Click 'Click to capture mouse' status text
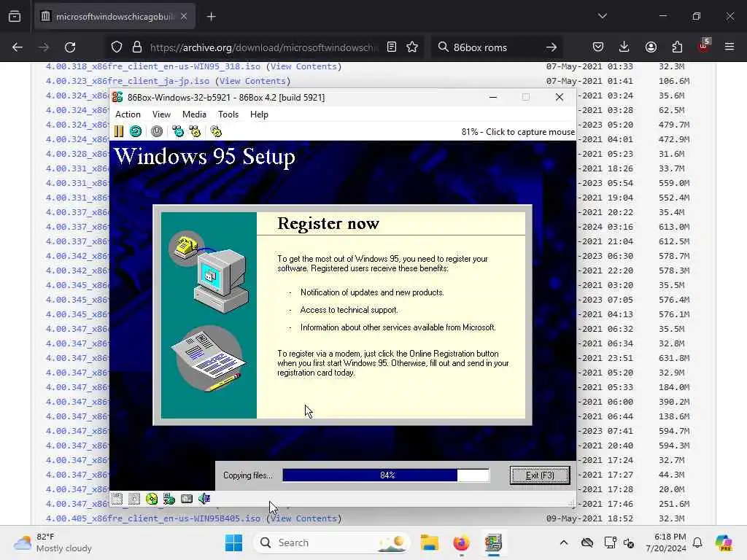747x560 pixels. click(530, 132)
